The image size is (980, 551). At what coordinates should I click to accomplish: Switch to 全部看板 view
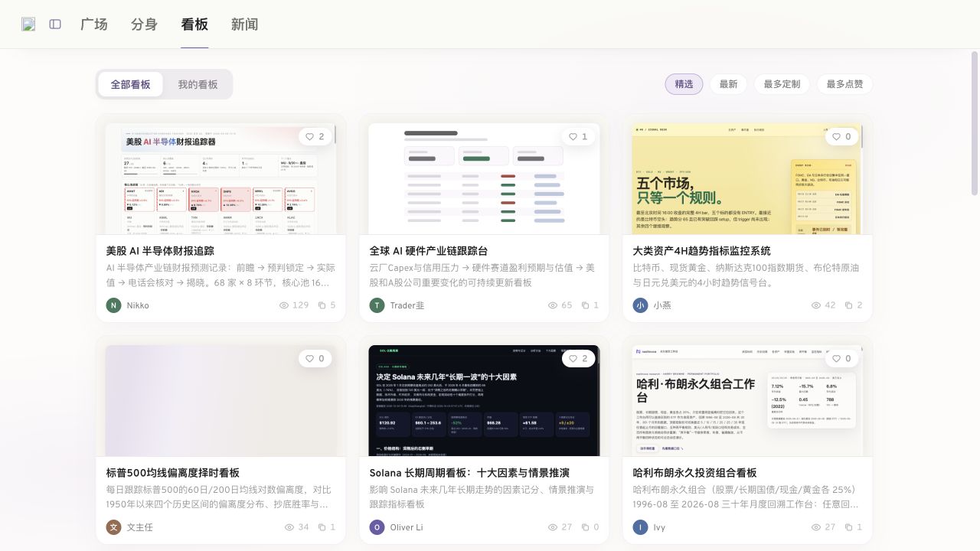[131, 84]
